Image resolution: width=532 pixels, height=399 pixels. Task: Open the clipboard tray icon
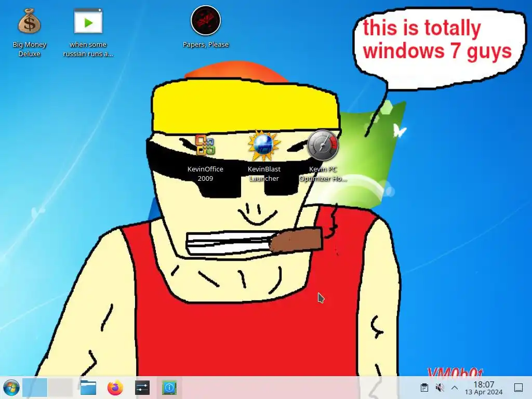[x=424, y=388]
